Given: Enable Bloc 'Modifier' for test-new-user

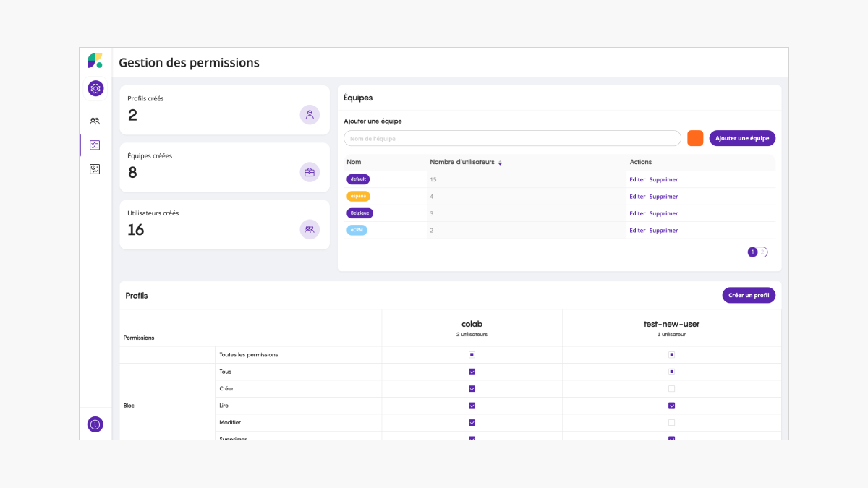Looking at the screenshot, I should [x=671, y=422].
